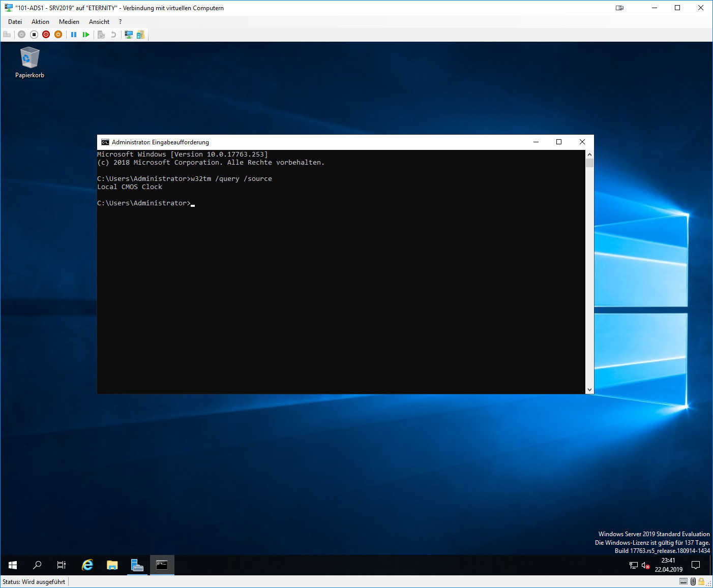Viewport: 713px width, 588px height.
Task: Click the orange Save state icon
Action: 58,35
